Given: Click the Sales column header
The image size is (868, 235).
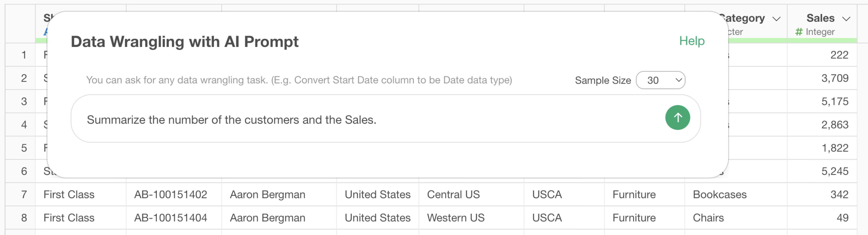Looking at the screenshot, I should tap(820, 18).
